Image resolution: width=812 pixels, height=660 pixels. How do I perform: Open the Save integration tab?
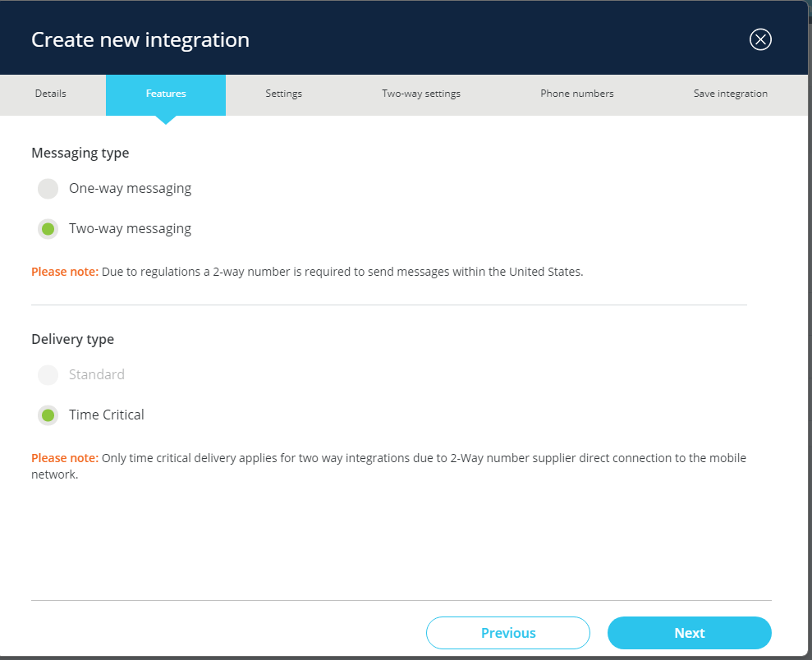(x=730, y=94)
